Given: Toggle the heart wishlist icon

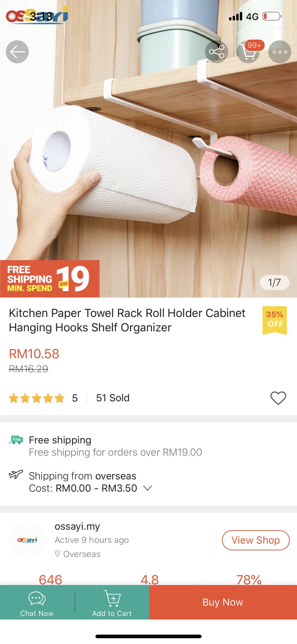Looking at the screenshot, I should pos(278,398).
